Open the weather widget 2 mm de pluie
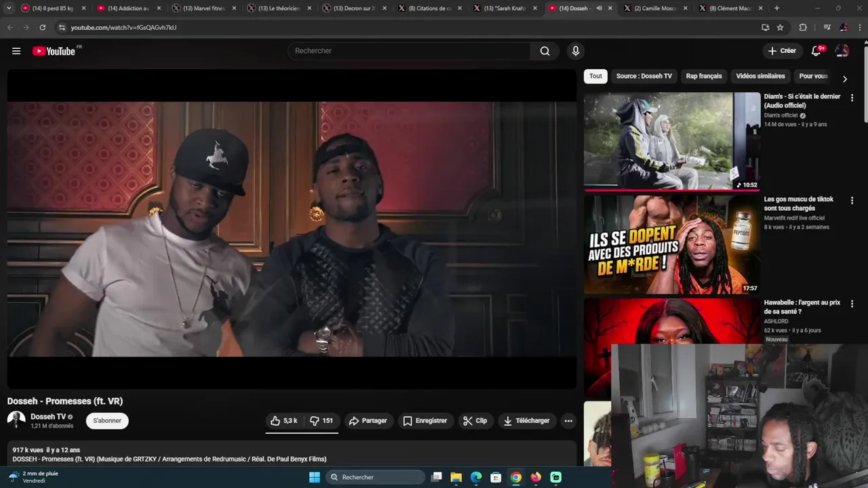 [x=34, y=477]
